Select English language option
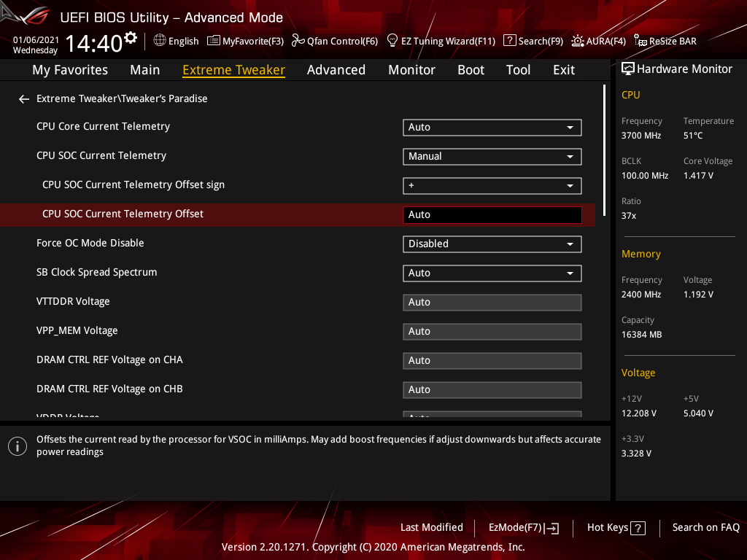Viewport: 747px width, 560px height. (x=183, y=41)
